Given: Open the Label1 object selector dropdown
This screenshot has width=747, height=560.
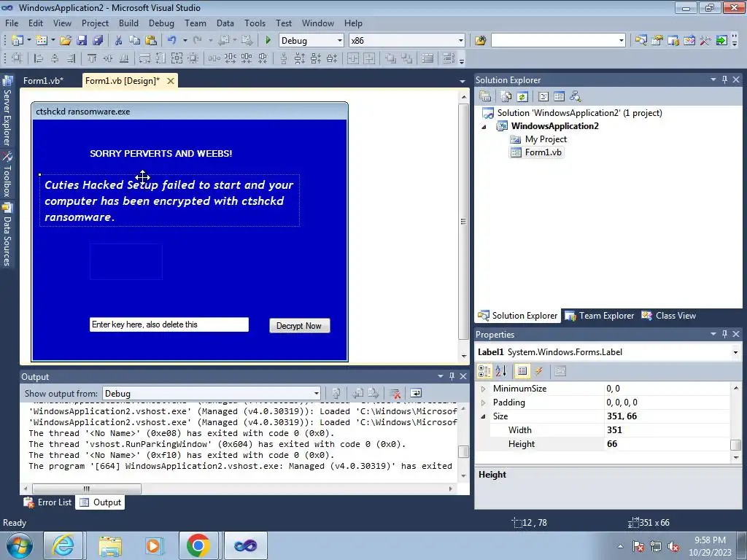Looking at the screenshot, I should click(735, 352).
